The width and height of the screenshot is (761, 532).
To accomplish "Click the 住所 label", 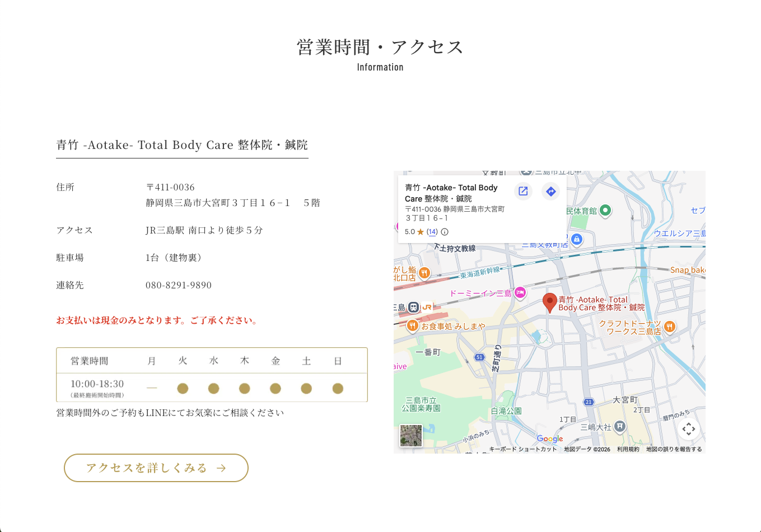I will [65, 187].
